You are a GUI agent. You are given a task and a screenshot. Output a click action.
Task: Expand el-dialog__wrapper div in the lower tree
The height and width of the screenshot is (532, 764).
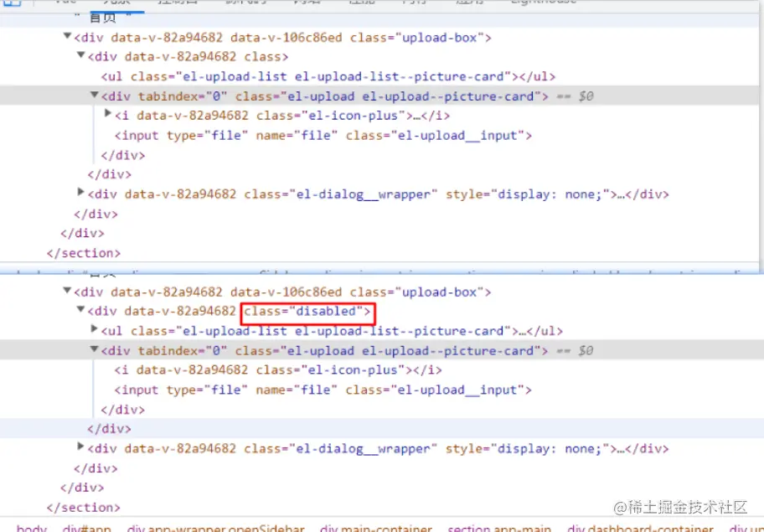click(x=81, y=447)
